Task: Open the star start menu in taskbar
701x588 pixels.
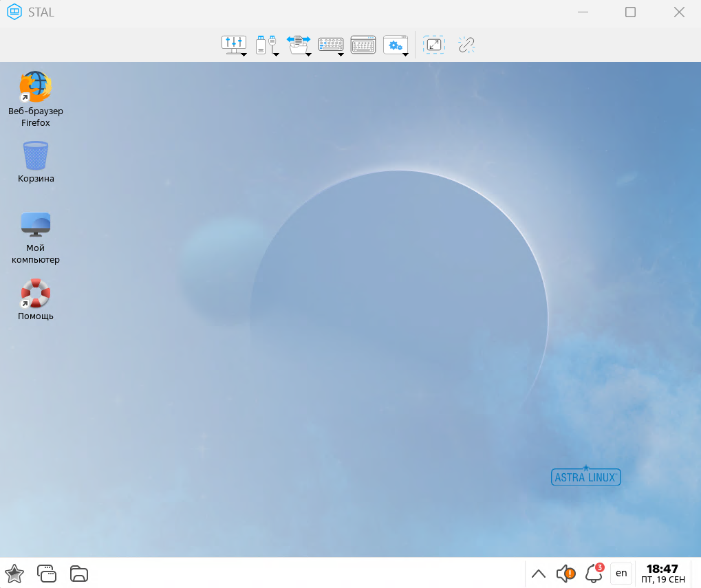Action: (x=14, y=574)
